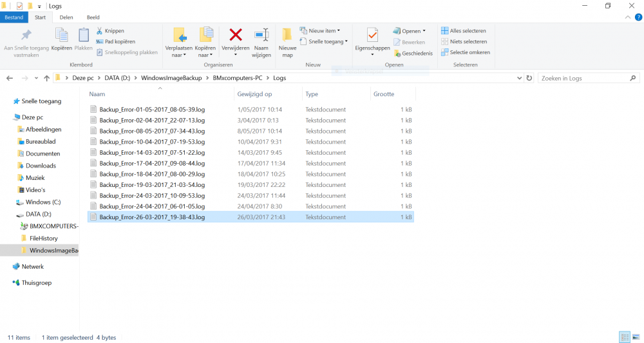
Task: Refresh the folder with the reload icon
Action: tap(529, 78)
